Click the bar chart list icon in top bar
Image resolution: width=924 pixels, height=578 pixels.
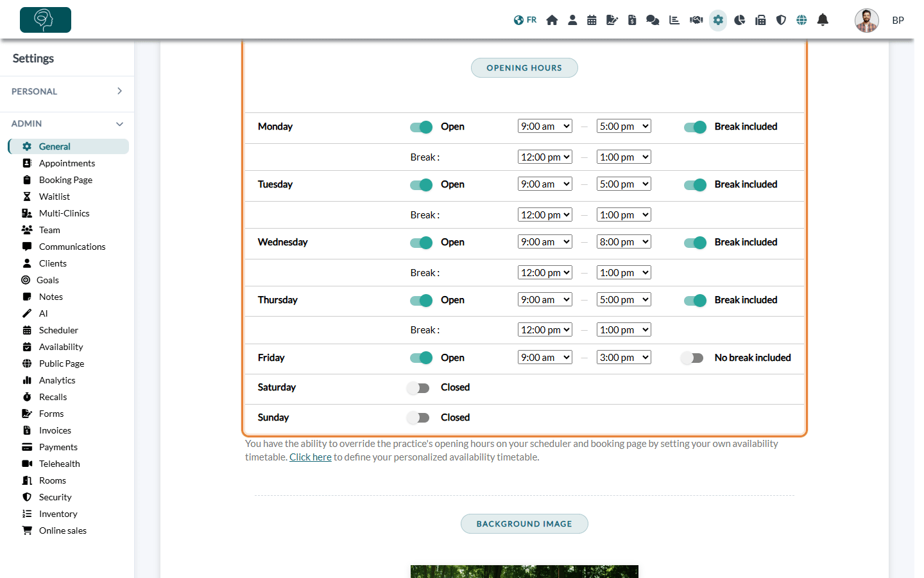[x=674, y=20]
